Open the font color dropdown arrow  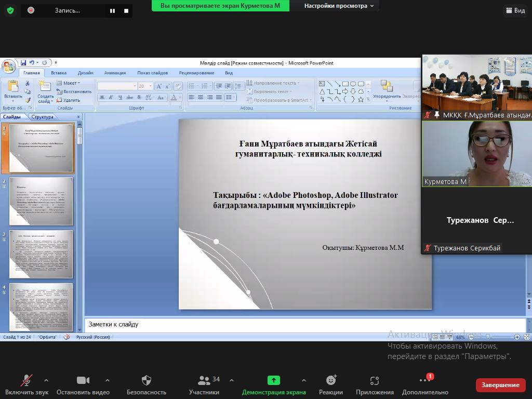coord(180,98)
